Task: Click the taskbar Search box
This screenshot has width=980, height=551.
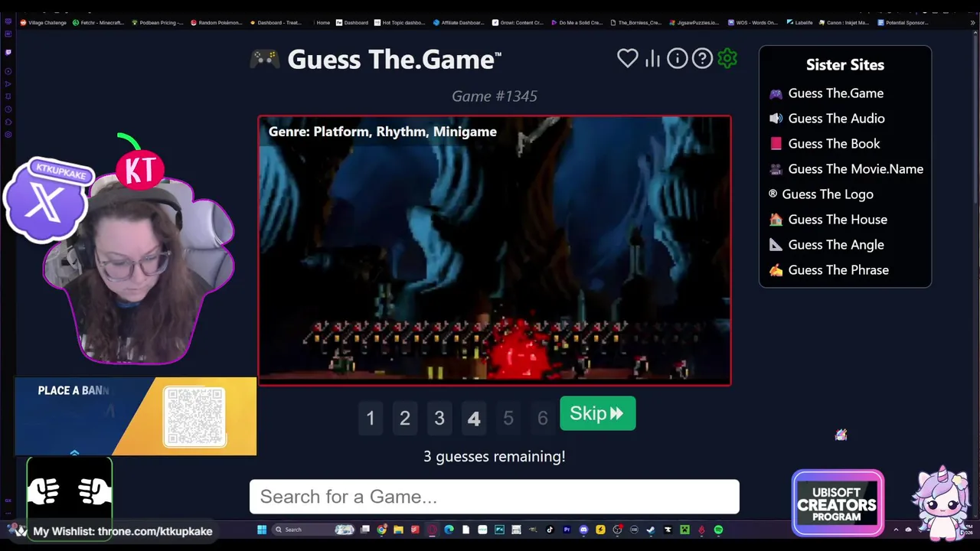Action: click(x=313, y=530)
